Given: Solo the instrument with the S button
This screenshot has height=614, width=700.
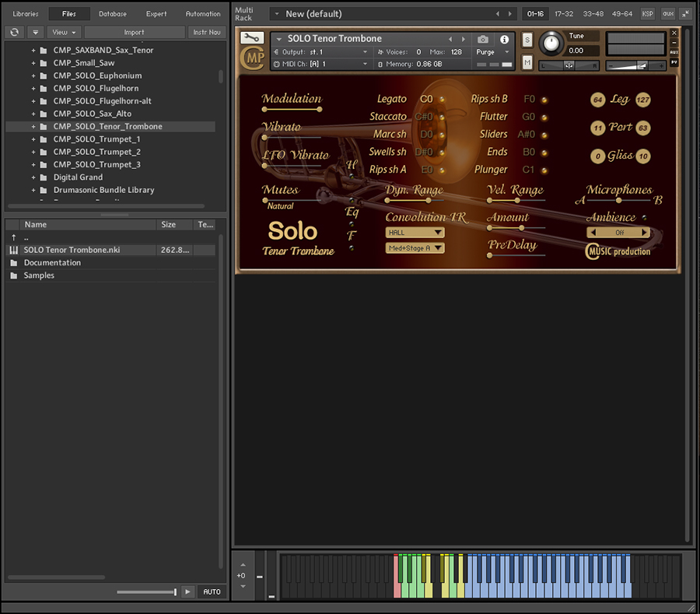Looking at the screenshot, I should click(x=527, y=40).
